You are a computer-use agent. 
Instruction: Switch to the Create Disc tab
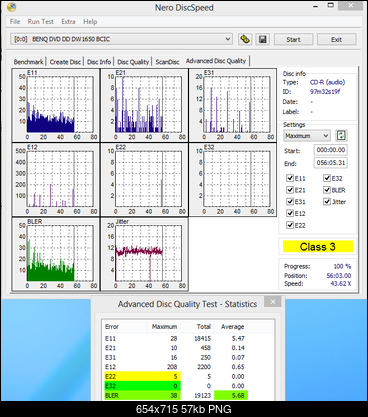[65, 62]
